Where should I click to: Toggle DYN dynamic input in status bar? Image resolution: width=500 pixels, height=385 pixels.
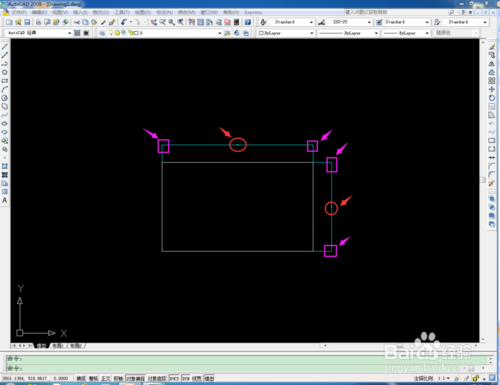(186, 378)
